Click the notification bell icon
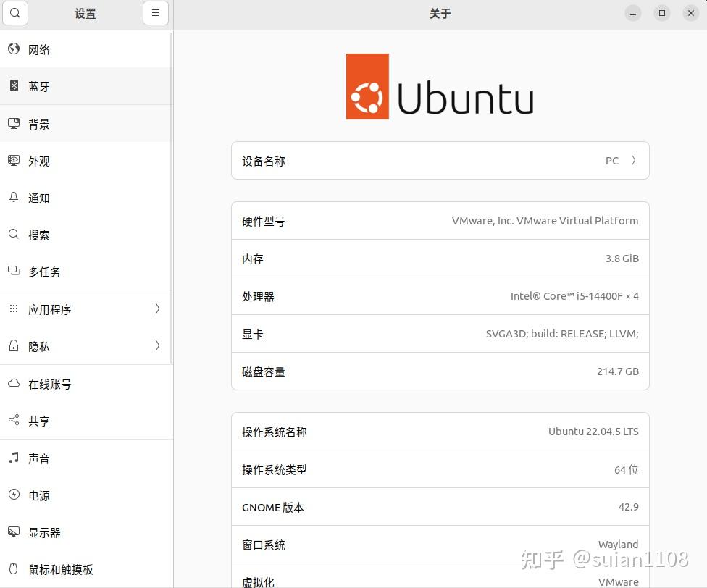 click(14, 198)
